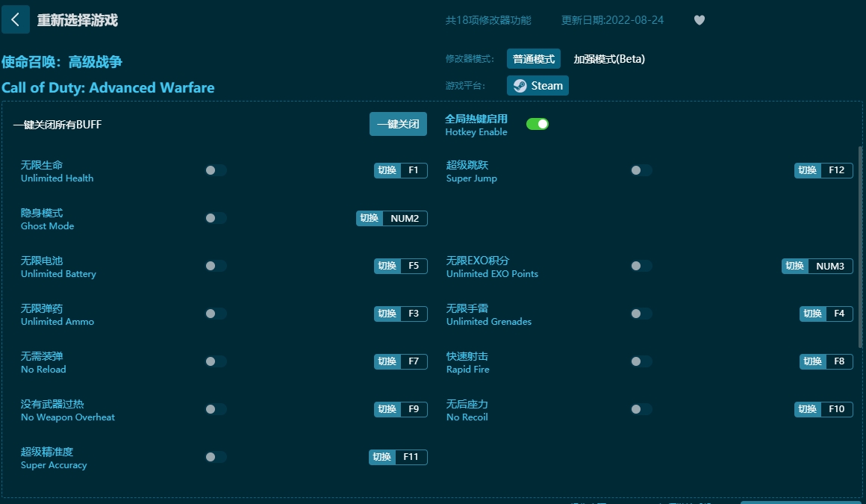866x504 pixels.
Task: Switch to 普通模式 normal mode
Action: point(534,59)
